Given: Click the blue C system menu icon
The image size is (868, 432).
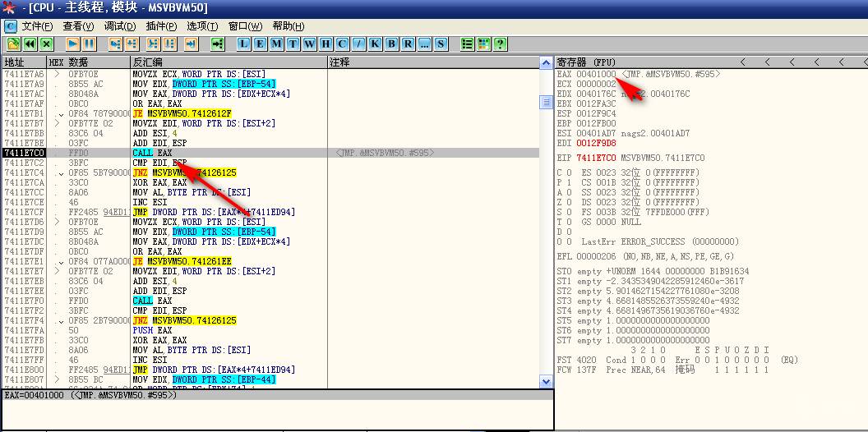Looking at the screenshot, I should 10,26.
